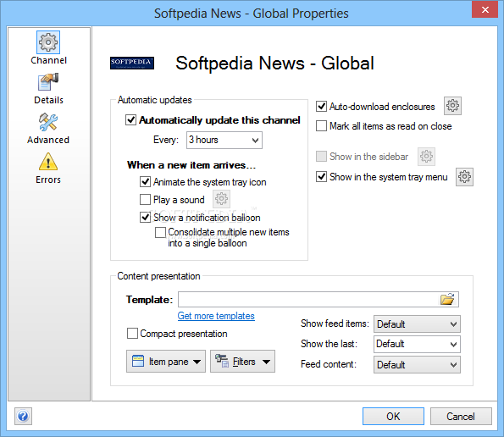
Task: Enable Mark all items as read on close
Action: 321,126
